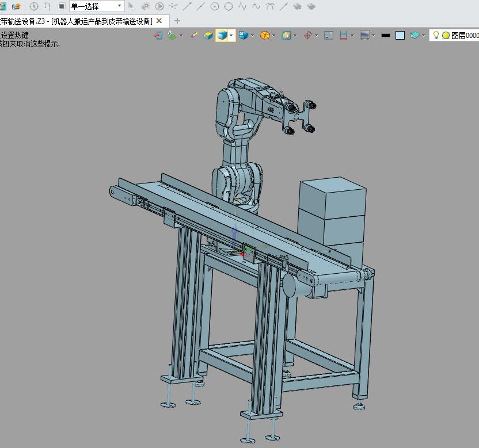Expand the view-orientation cube dropdown arrow
Image resolution: width=479 pixels, height=448 pixels.
coord(253,36)
